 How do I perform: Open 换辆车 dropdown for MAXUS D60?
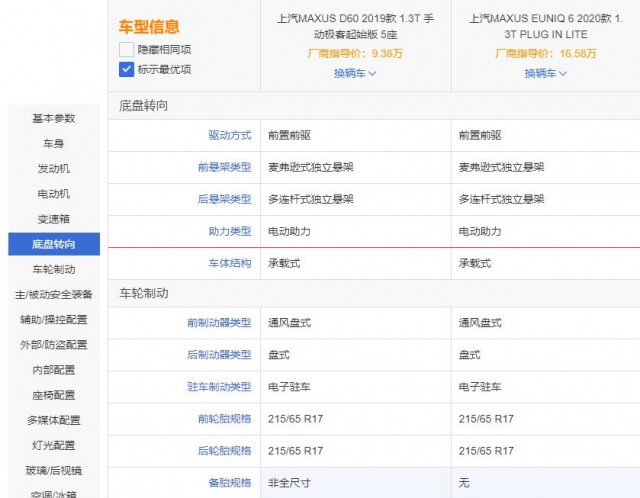(355, 73)
